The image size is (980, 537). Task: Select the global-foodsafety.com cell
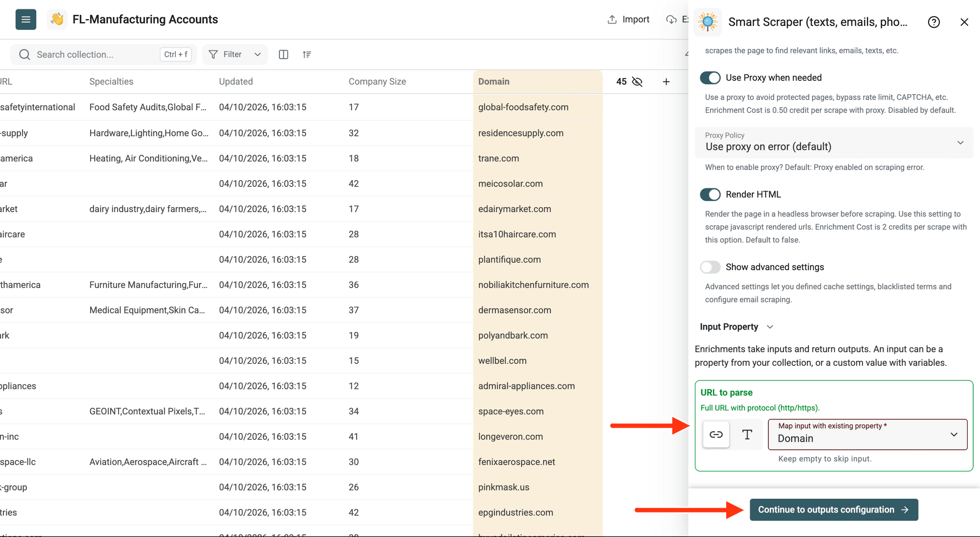[x=538, y=107]
